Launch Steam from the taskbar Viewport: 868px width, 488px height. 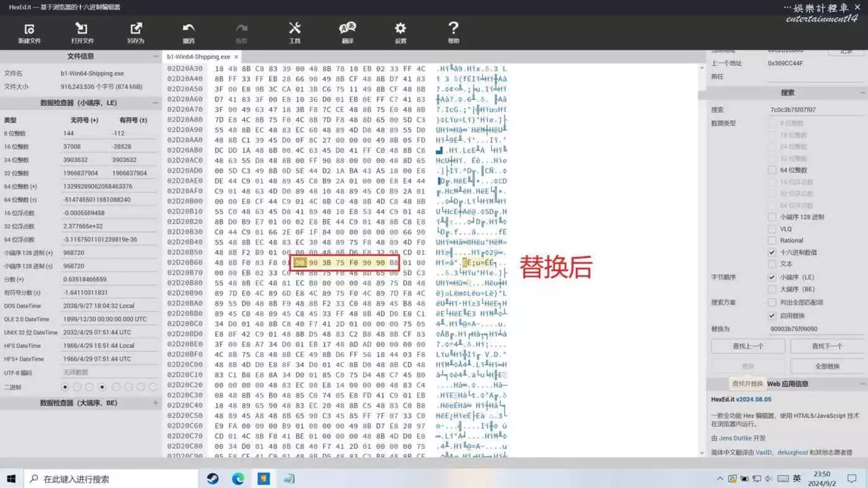[213, 479]
